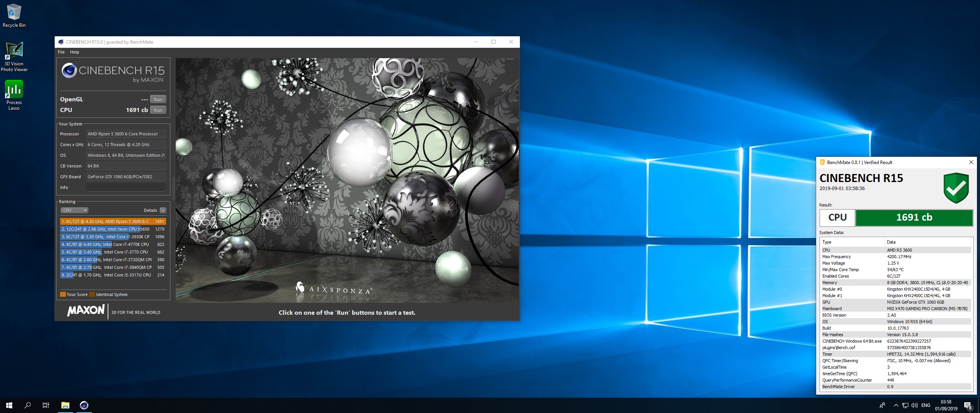Click the Type column header in BenchMate
980x413 pixels.
[x=852, y=242]
